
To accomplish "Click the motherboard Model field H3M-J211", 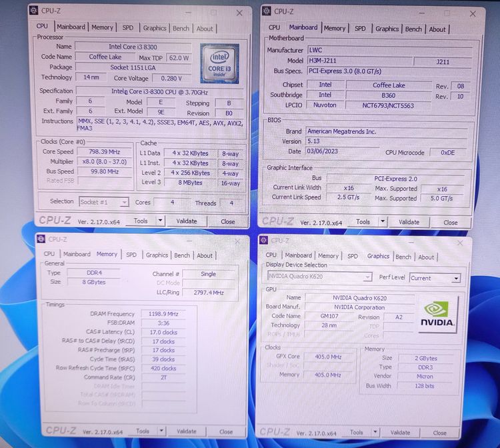I will pyautogui.click(x=360, y=61).
